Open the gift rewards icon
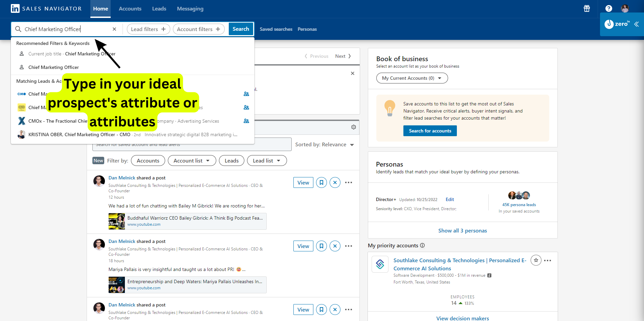Screen dimensions: 644x321 tap(587, 8)
